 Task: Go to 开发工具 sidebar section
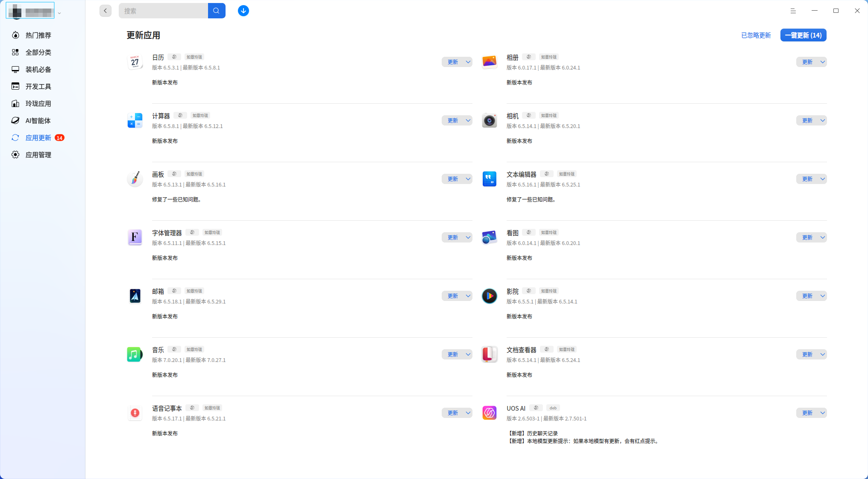[38, 86]
